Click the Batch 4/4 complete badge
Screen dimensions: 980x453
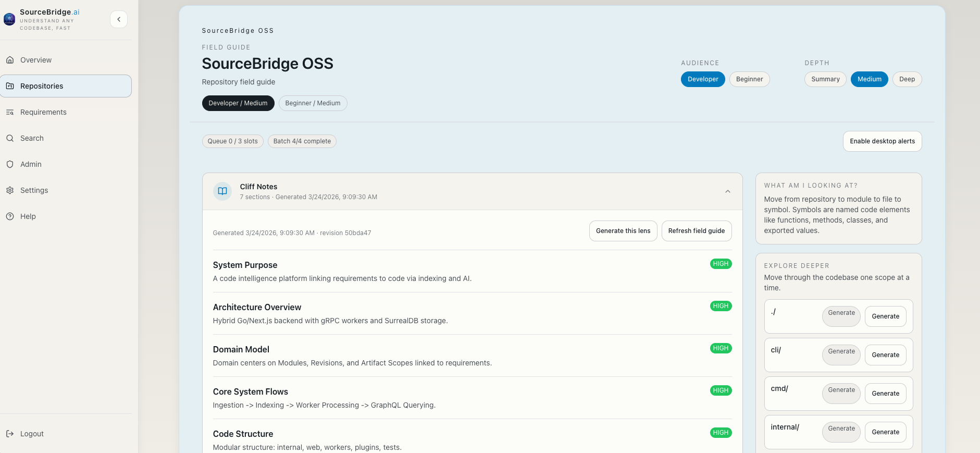302,141
